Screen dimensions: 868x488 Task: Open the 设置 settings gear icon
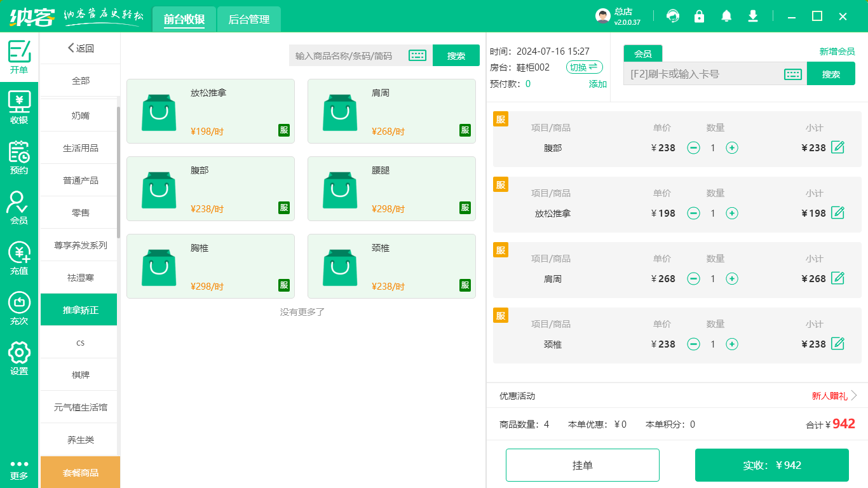click(x=19, y=358)
